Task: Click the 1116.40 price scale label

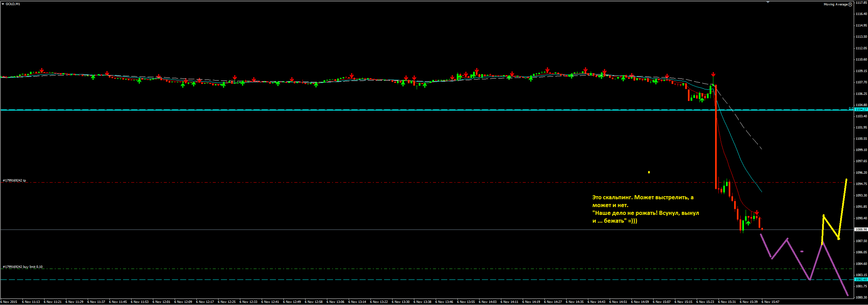Action: click(861, 14)
